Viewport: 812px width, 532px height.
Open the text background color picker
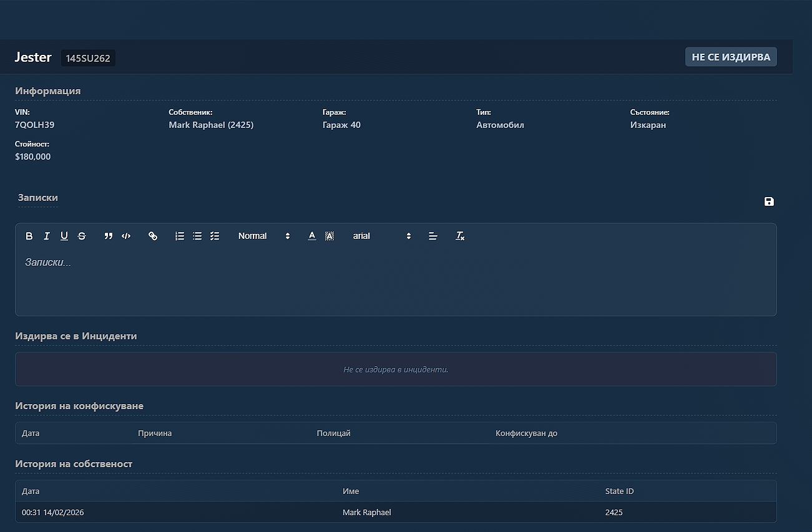click(330, 236)
